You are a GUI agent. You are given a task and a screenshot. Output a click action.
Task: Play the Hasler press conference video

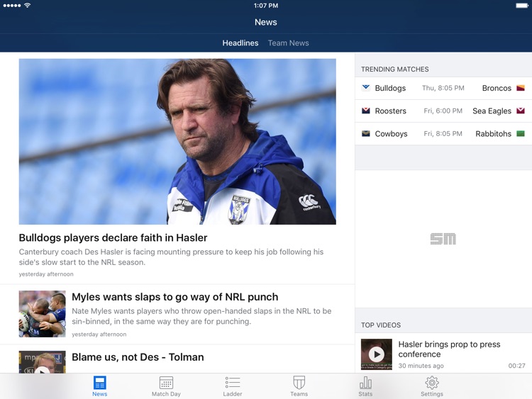click(376, 354)
